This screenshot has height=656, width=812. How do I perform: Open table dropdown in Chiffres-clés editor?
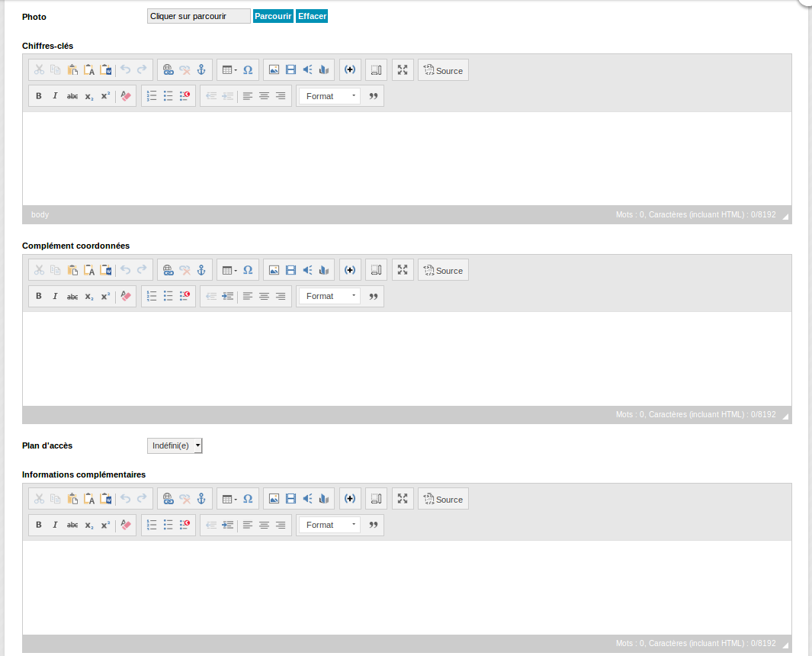(229, 69)
